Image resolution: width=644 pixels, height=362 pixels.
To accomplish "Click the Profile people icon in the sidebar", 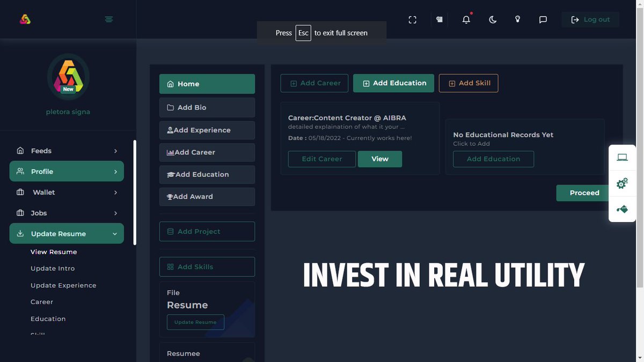I will tap(20, 172).
